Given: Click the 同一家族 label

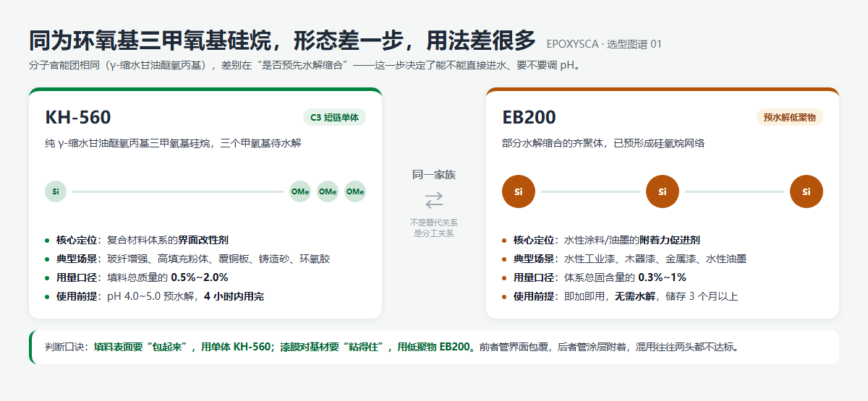Looking at the screenshot, I should [x=434, y=174].
